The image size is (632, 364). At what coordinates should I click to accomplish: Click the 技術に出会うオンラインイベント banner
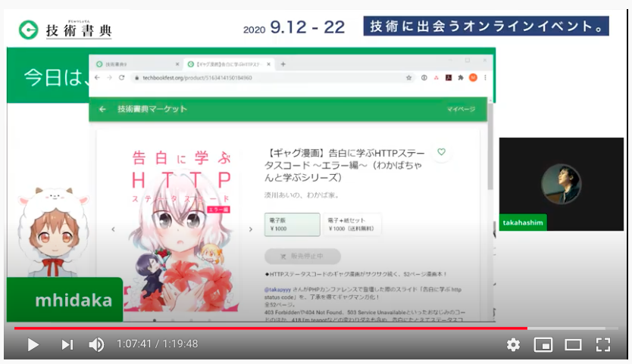pyautogui.click(x=486, y=26)
